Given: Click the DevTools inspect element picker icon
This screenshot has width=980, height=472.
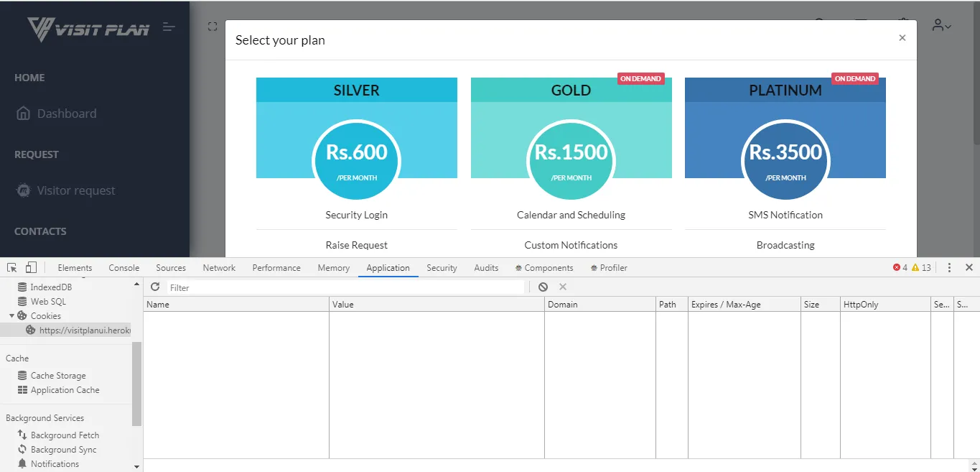Looking at the screenshot, I should point(12,267).
